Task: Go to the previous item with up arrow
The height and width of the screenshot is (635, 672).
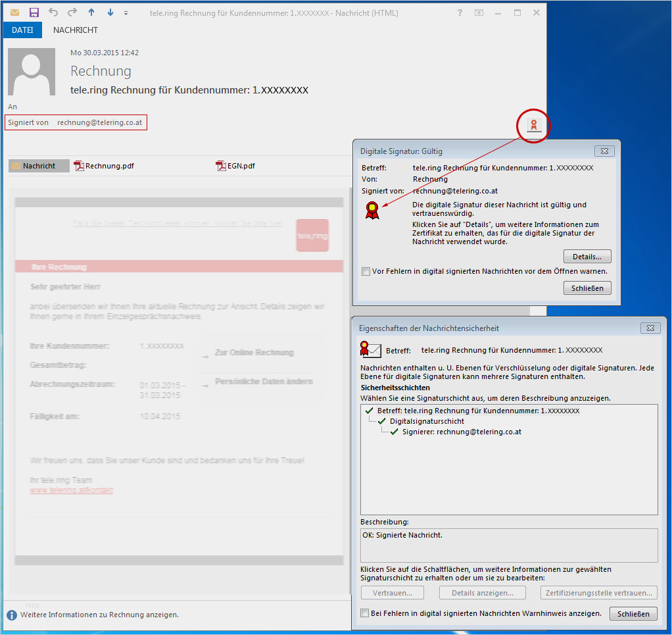Action: pyautogui.click(x=91, y=13)
